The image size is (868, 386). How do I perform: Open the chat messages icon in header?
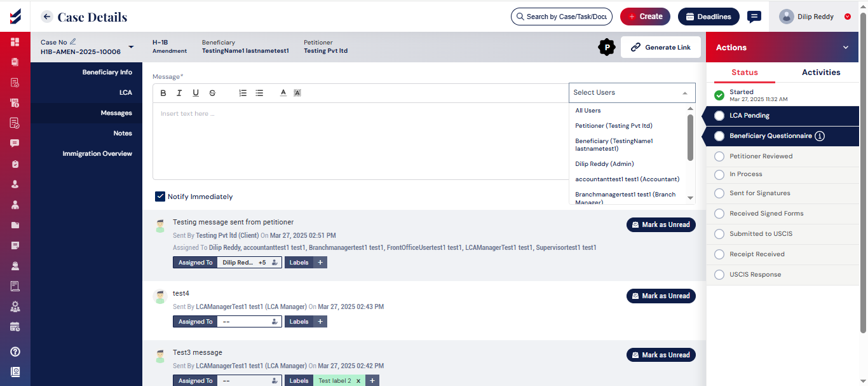pos(754,17)
